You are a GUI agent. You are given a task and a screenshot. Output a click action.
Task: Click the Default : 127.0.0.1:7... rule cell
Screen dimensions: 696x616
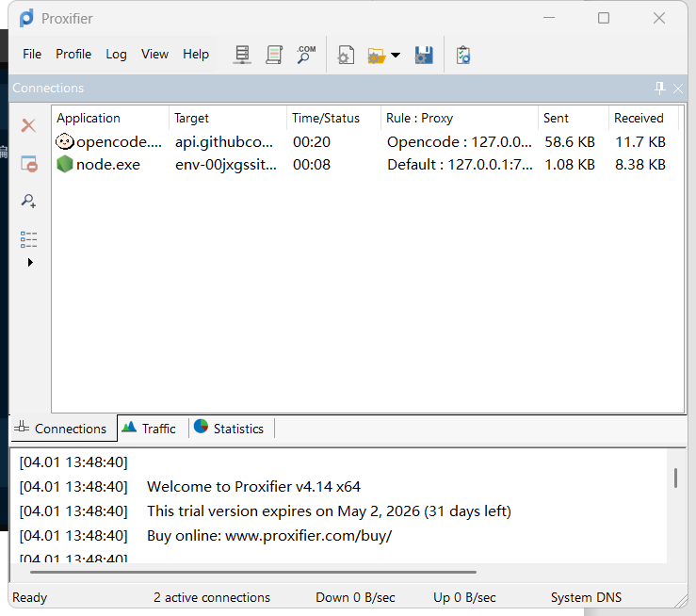coord(460,165)
